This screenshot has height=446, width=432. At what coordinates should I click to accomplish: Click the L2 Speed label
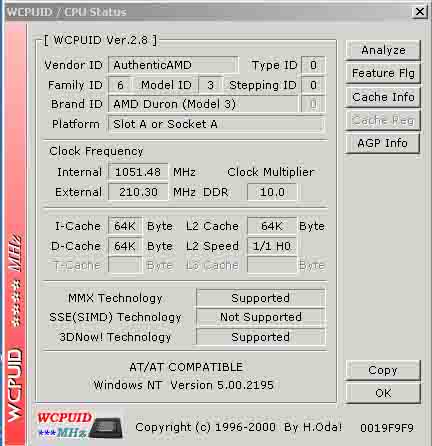(x=212, y=246)
